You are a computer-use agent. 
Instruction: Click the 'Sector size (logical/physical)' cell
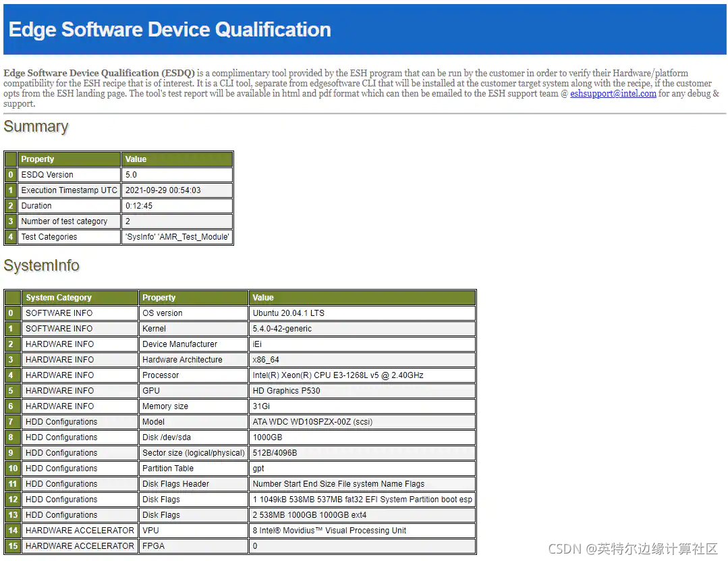[193, 453]
